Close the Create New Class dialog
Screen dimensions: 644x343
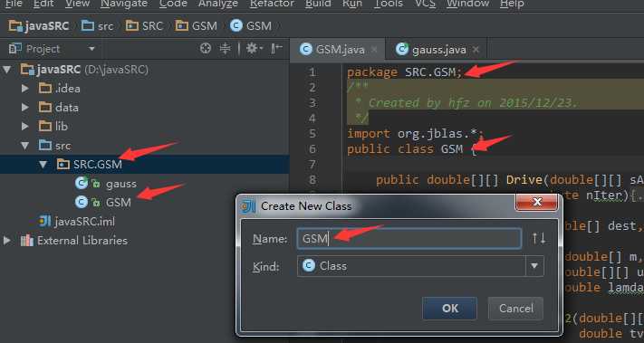[537, 203]
